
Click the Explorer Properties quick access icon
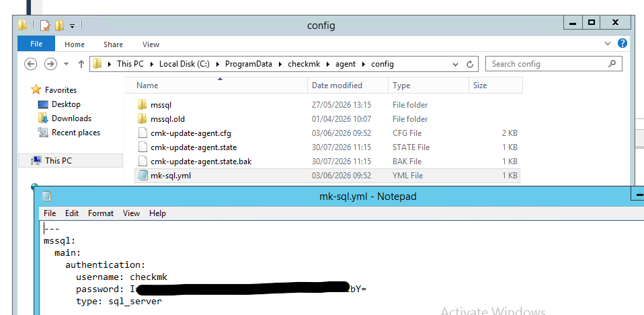45,26
